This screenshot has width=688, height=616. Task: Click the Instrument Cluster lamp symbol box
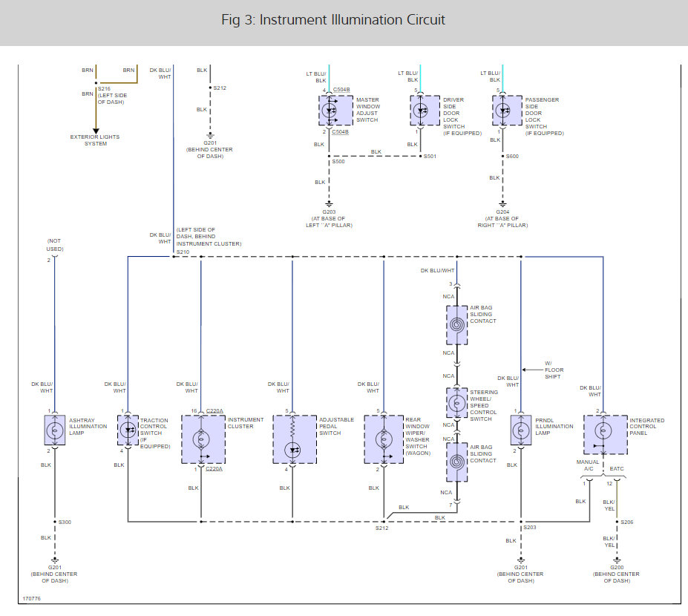click(x=203, y=439)
